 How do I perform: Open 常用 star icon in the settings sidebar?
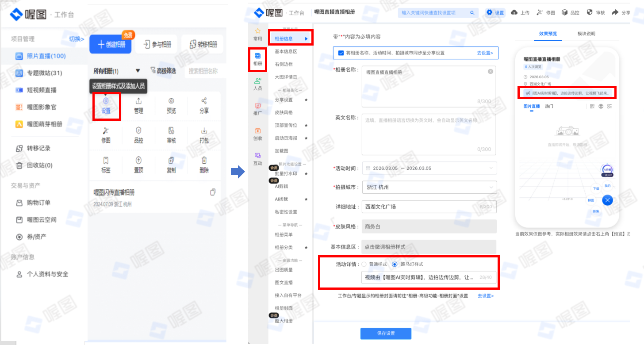tap(257, 31)
